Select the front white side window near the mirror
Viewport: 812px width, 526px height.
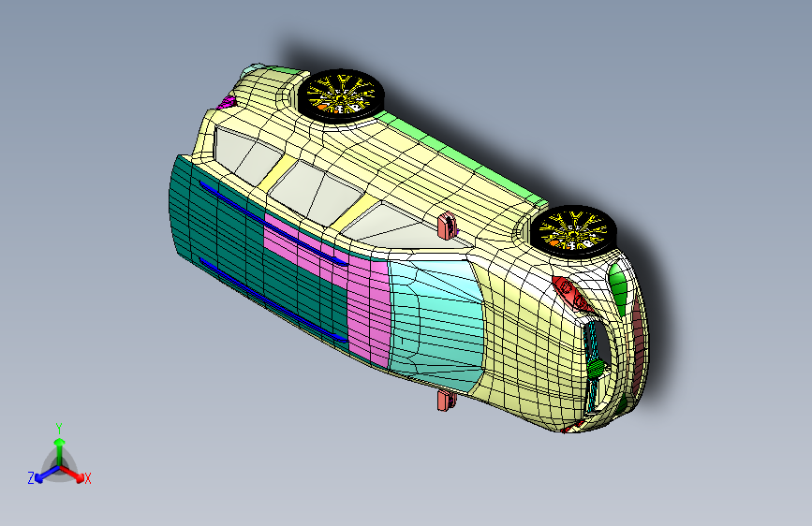click(402, 227)
